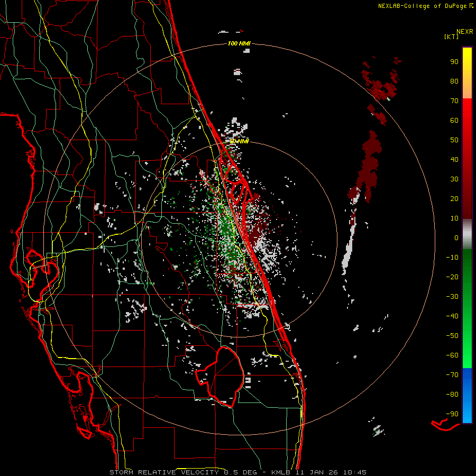This screenshot has height=476, width=476.
Task: Click the yellow top segment of colorbar
Action: [x=467, y=73]
